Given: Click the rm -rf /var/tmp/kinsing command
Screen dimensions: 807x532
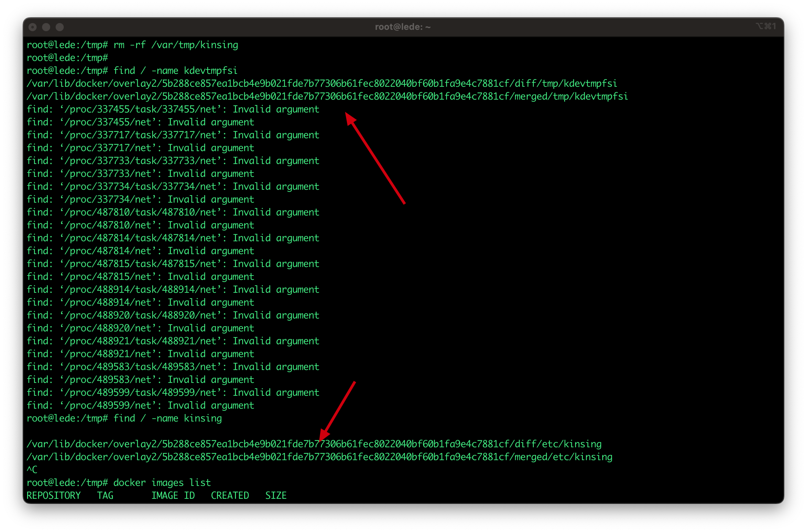Looking at the screenshot, I should [176, 45].
